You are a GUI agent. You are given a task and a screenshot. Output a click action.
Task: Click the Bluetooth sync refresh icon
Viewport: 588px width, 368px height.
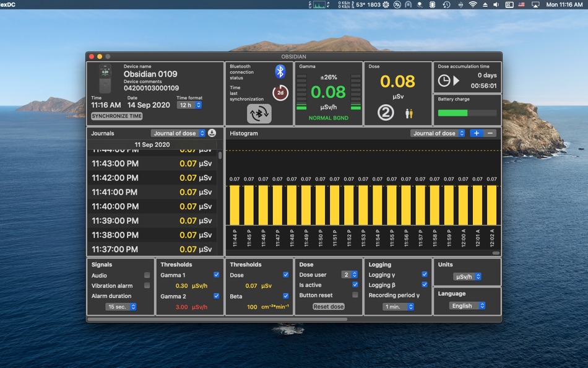coord(259,114)
